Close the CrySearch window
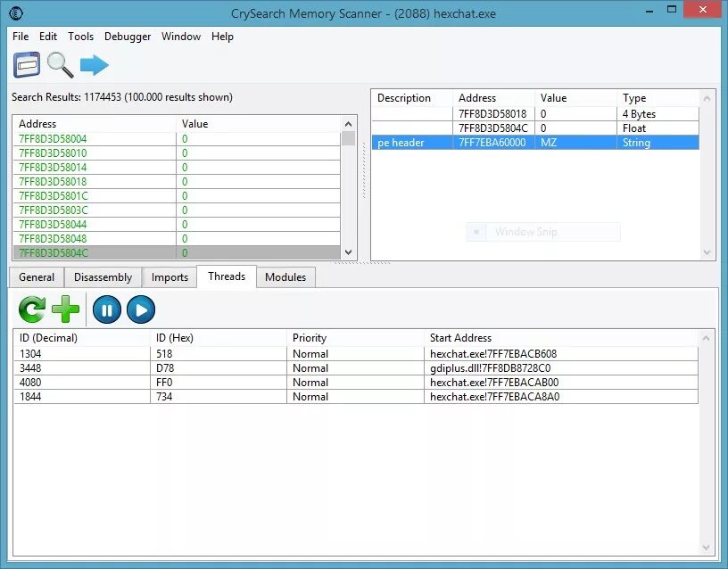Viewport: 728px width, 569px height. [x=702, y=9]
